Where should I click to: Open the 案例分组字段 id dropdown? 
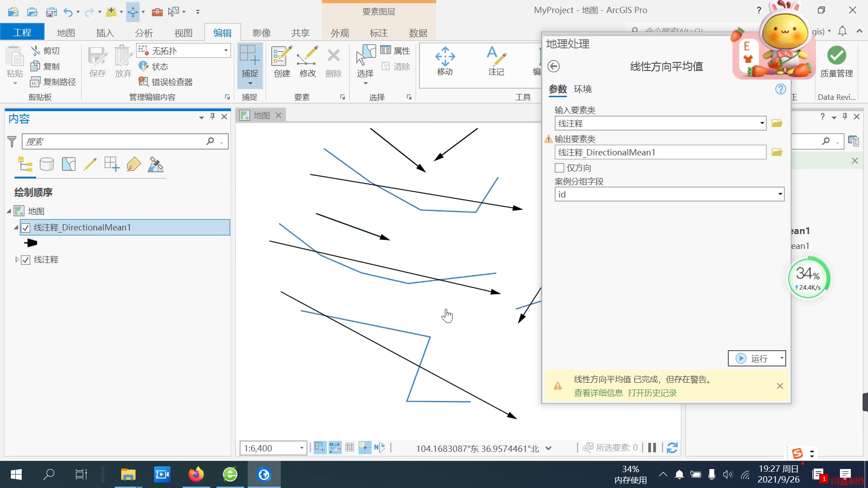[779, 194]
